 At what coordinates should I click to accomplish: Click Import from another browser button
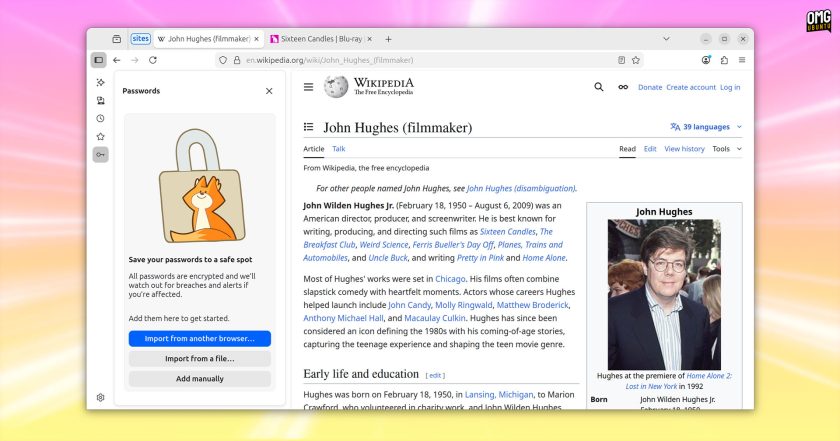(200, 339)
